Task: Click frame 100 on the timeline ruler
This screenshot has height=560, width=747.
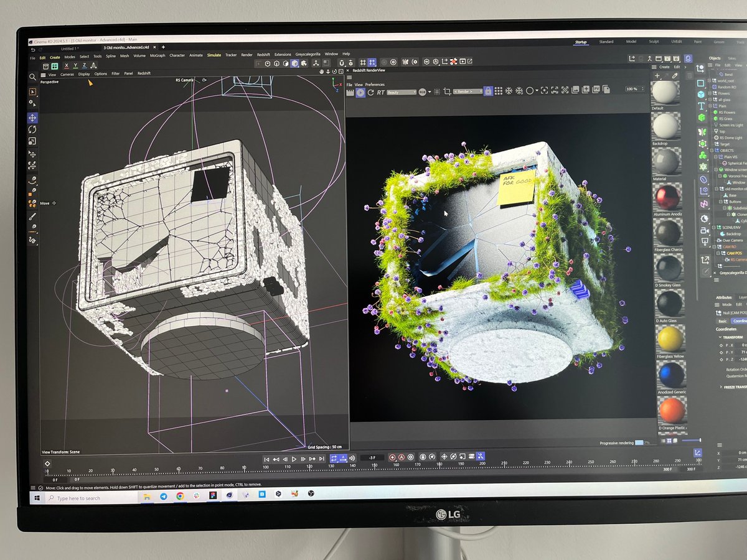Action: point(265,467)
